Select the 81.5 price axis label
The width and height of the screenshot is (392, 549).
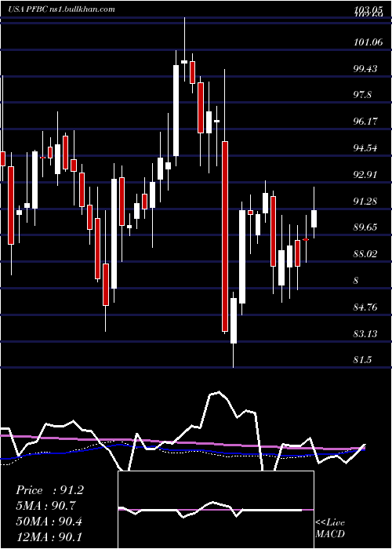pos(362,359)
